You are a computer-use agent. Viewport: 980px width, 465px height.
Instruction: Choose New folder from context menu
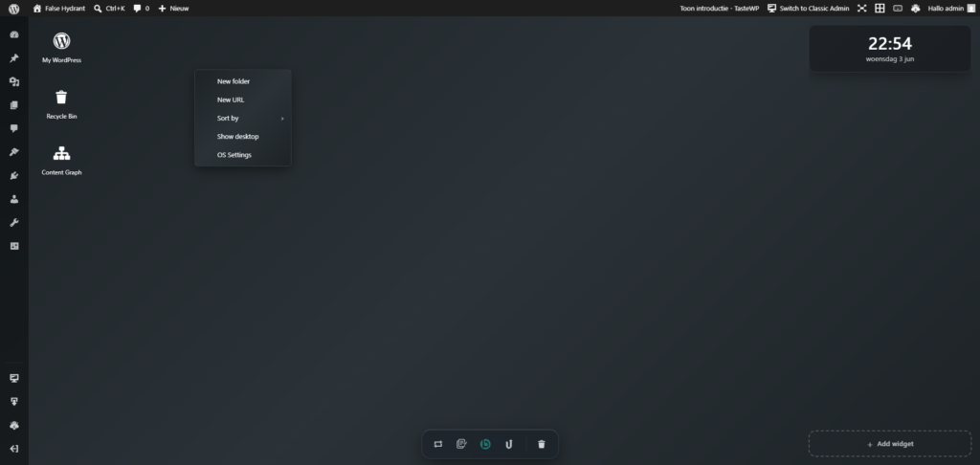[x=243, y=81]
